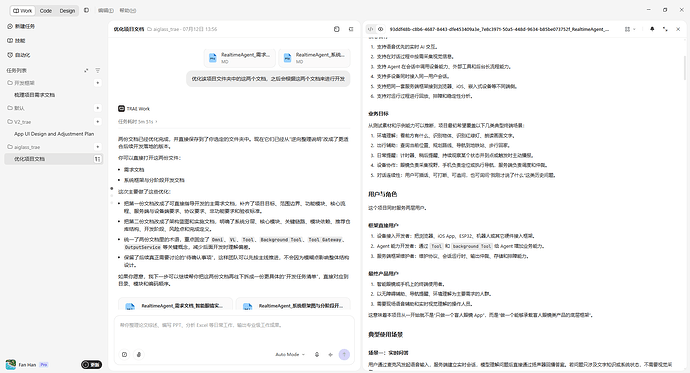Switch to the Design mode tab
690x373 pixels.
(67, 11)
